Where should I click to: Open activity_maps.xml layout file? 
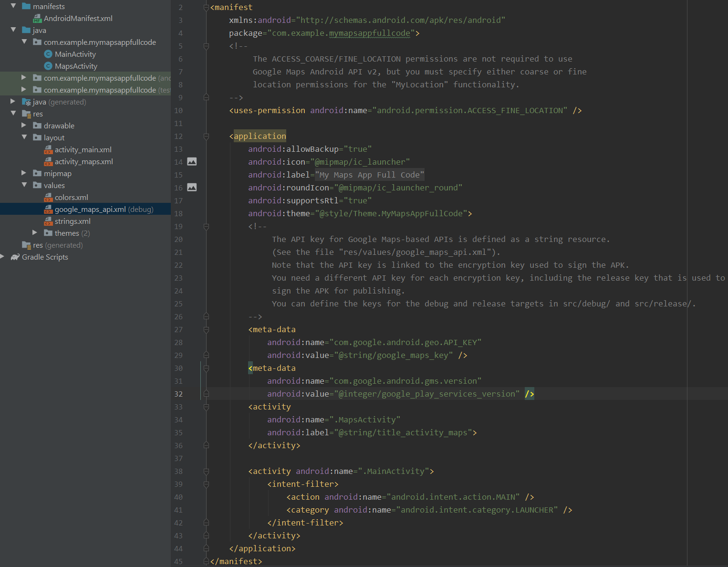point(83,162)
